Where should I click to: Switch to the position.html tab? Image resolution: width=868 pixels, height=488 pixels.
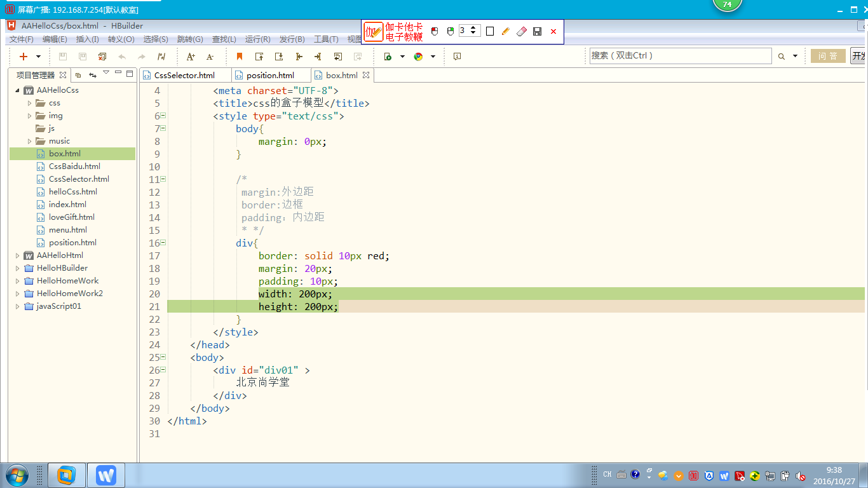(x=270, y=75)
